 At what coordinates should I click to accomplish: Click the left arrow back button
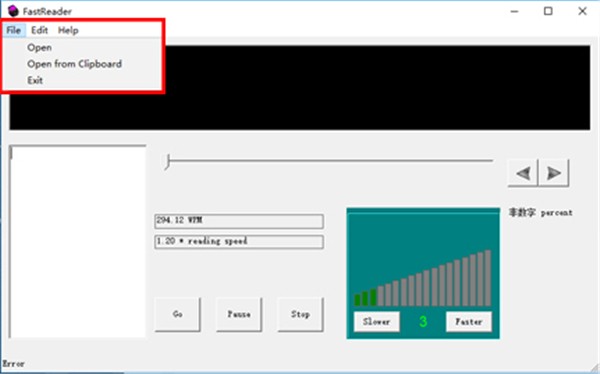[x=523, y=173]
